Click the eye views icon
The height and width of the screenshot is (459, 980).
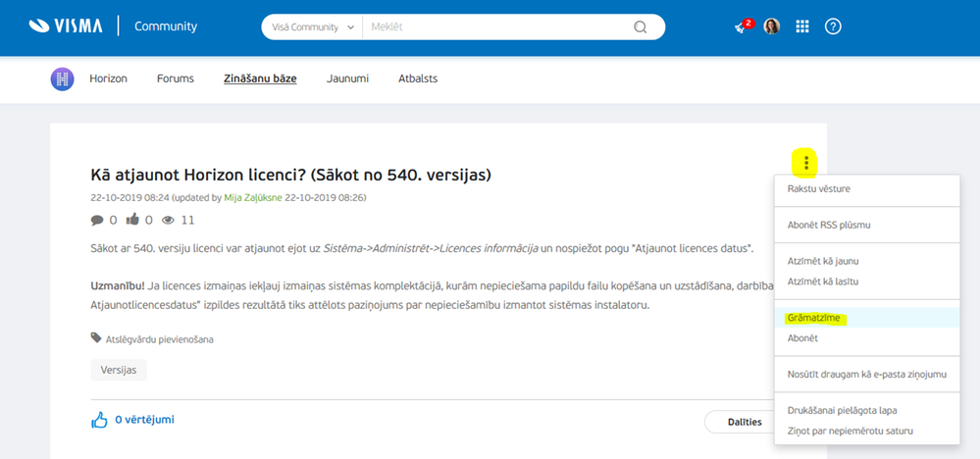(x=168, y=220)
